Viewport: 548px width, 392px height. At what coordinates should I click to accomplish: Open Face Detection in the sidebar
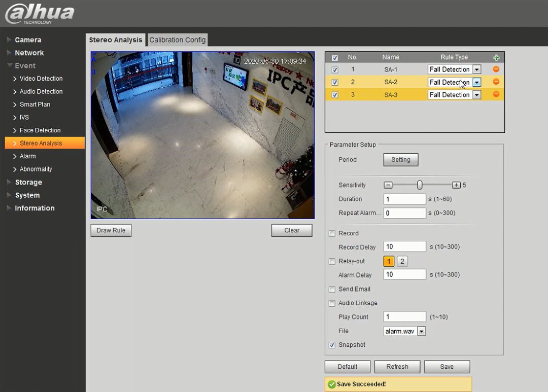40,130
